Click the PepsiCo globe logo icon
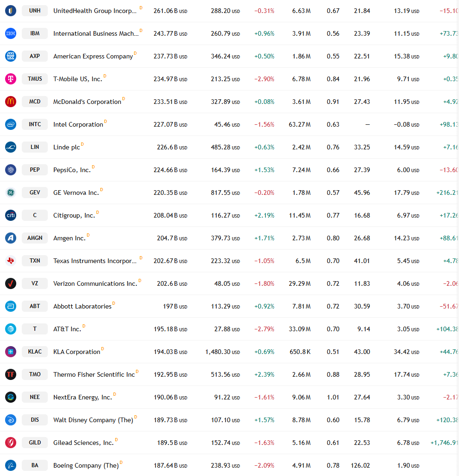Image resolution: width=459 pixels, height=476 pixels. (x=11, y=170)
